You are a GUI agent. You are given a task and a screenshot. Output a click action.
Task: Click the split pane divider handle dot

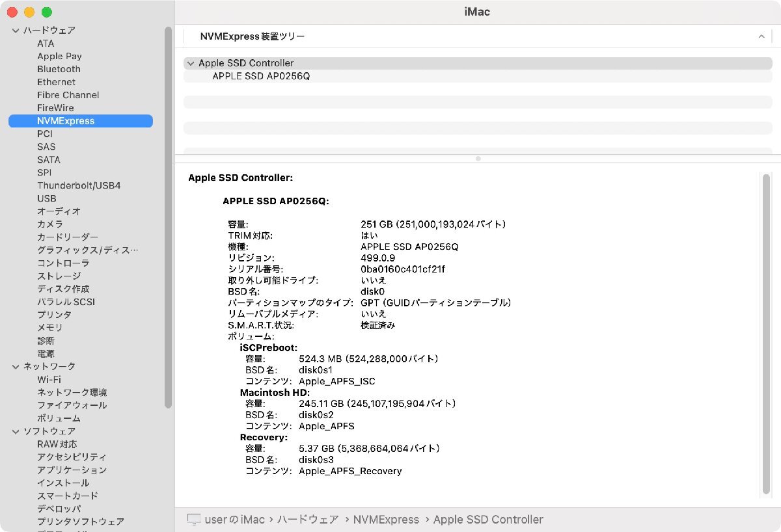478,159
